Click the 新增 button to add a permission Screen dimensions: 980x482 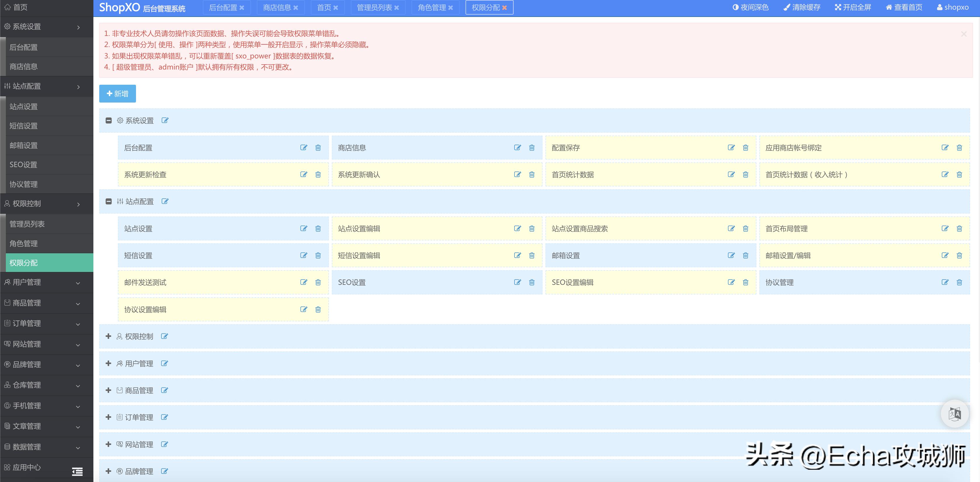coord(117,93)
